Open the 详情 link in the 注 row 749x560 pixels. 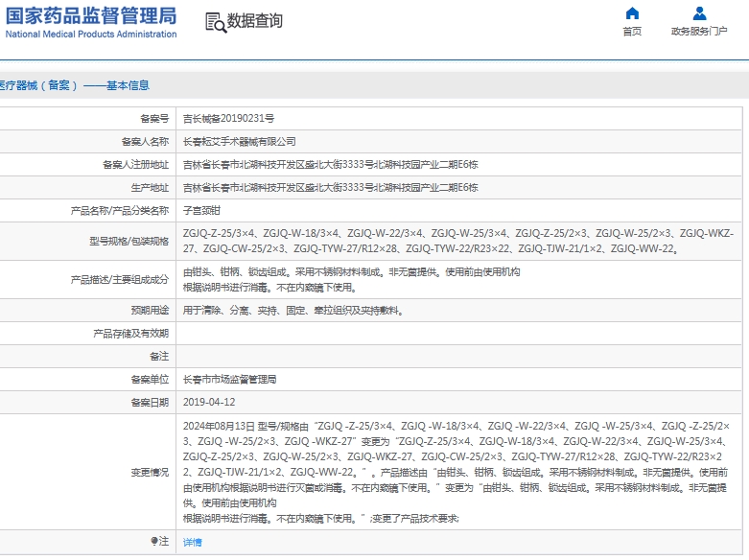(192, 542)
